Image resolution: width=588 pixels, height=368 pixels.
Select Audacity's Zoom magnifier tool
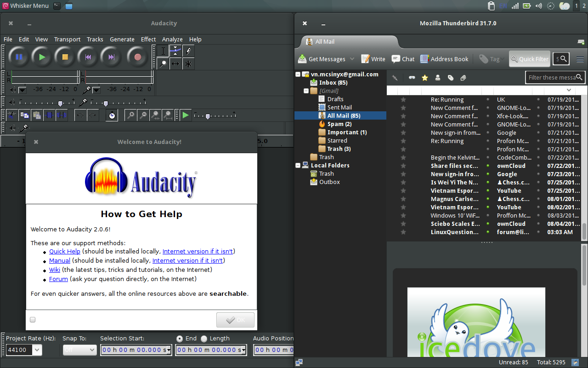163,63
